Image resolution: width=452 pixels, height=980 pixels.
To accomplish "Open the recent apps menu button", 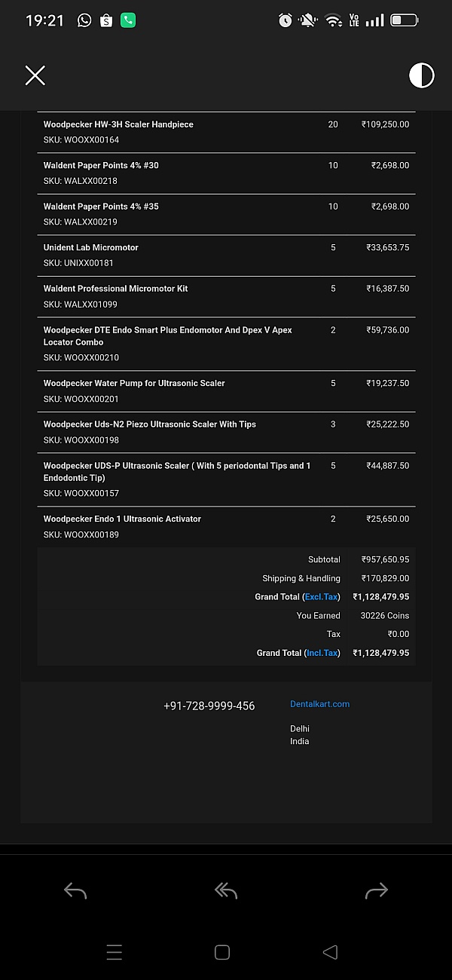I will pyautogui.click(x=115, y=952).
